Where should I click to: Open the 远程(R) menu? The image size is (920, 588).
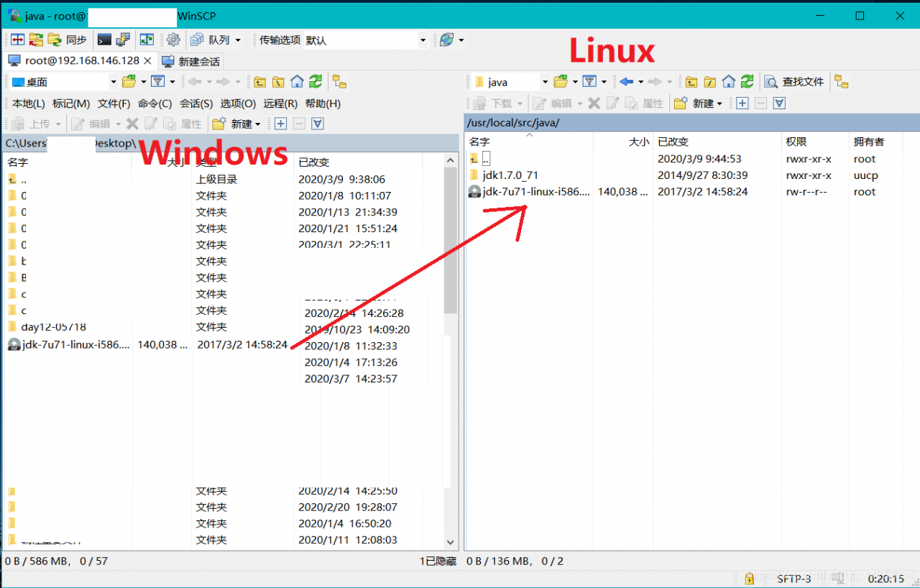280,104
